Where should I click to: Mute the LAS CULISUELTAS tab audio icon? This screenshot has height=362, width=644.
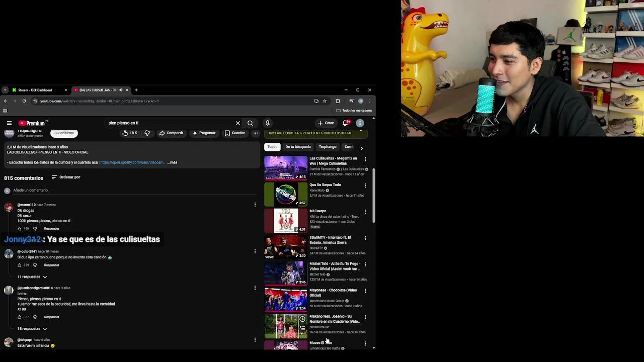121,90
